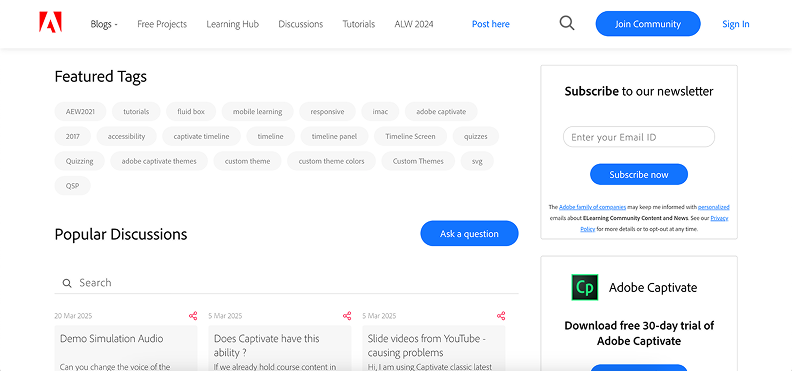Click the Featured Tags heading
The width and height of the screenshot is (792, 371).
[x=101, y=77]
